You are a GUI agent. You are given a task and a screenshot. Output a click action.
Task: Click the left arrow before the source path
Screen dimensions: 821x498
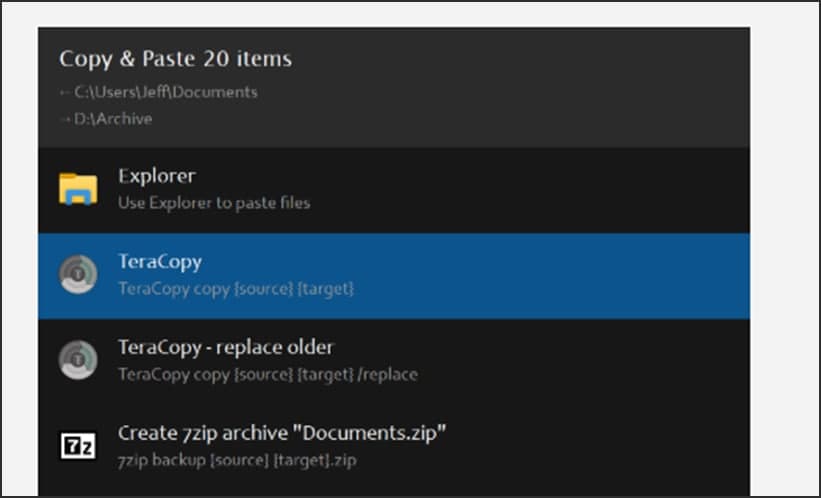point(65,92)
